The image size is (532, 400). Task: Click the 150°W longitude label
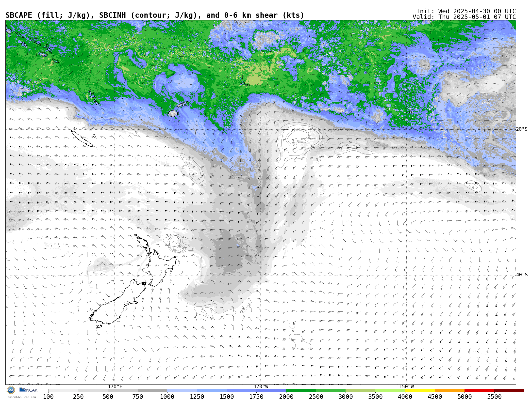tap(407, 387)
